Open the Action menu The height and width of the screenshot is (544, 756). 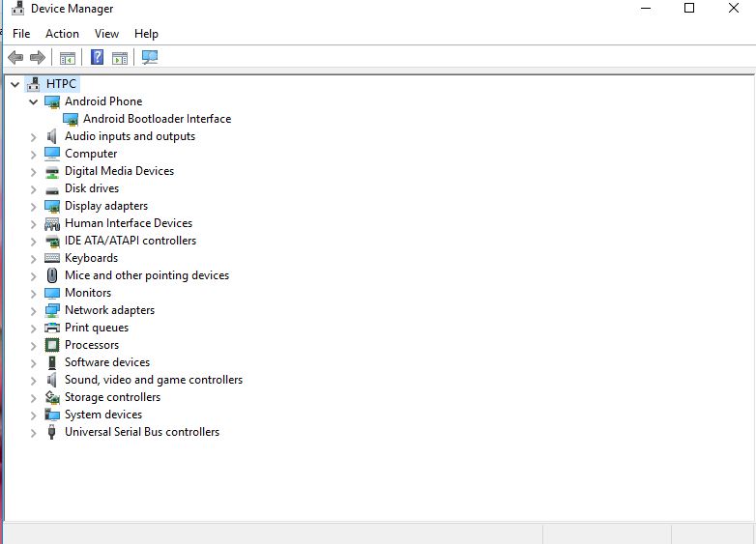pos(62,34)
